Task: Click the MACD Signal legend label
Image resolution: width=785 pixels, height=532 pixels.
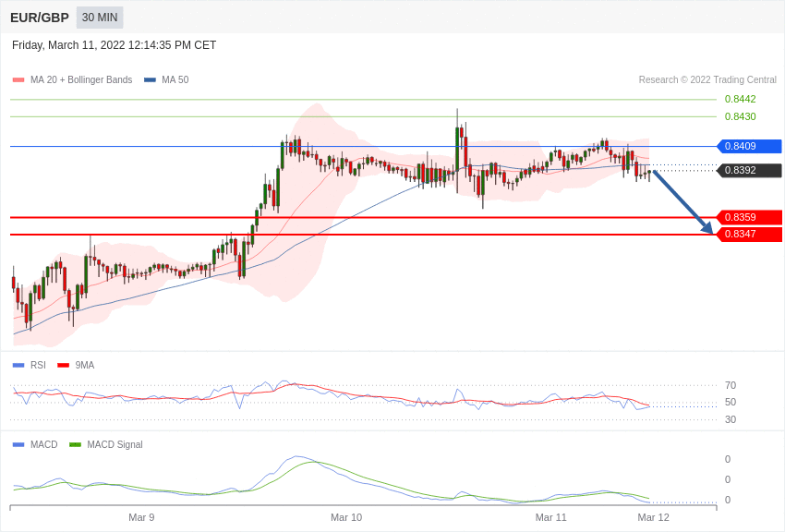Action: pos(115,444)
